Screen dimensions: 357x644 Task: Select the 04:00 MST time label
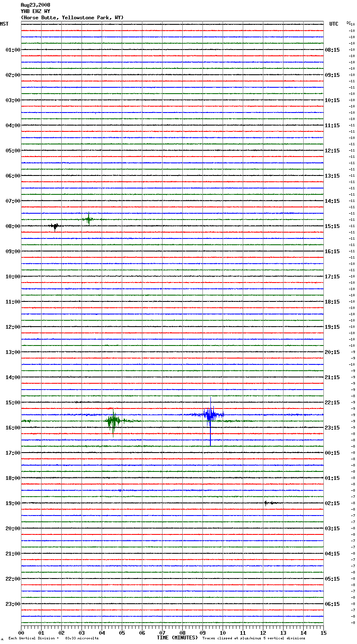[13, 126]
